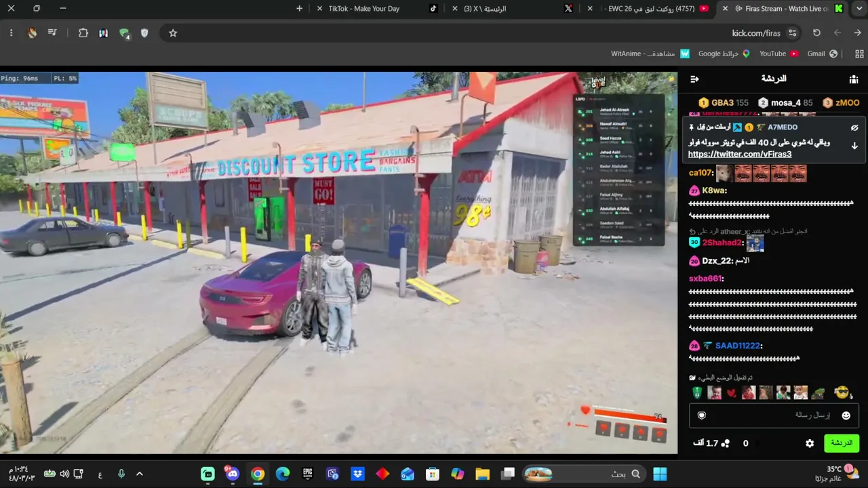Open Google Chrome from the taskbar
868x488 pixels.
pyautogui.click(x=258, y=474)
